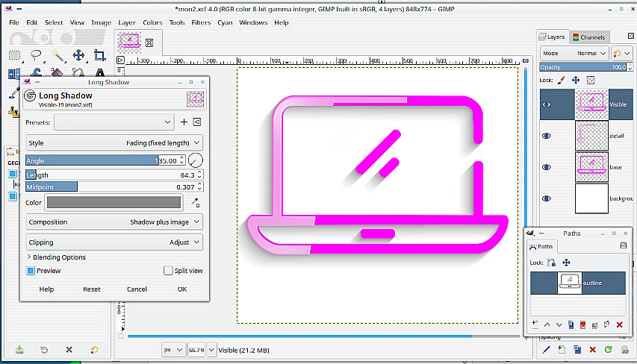This screenshot has width=637, height=364.
Task: Save tool preset in tool options
Action: click(x=19, y=349)
